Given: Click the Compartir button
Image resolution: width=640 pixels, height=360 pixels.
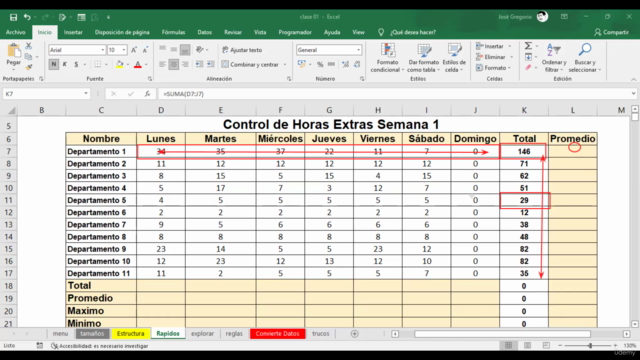Looking at the screenshot, I should tap(611, 32).
